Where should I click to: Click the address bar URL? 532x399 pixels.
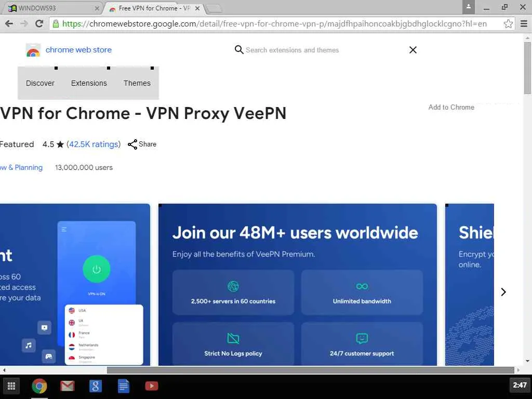coord(274,24)
